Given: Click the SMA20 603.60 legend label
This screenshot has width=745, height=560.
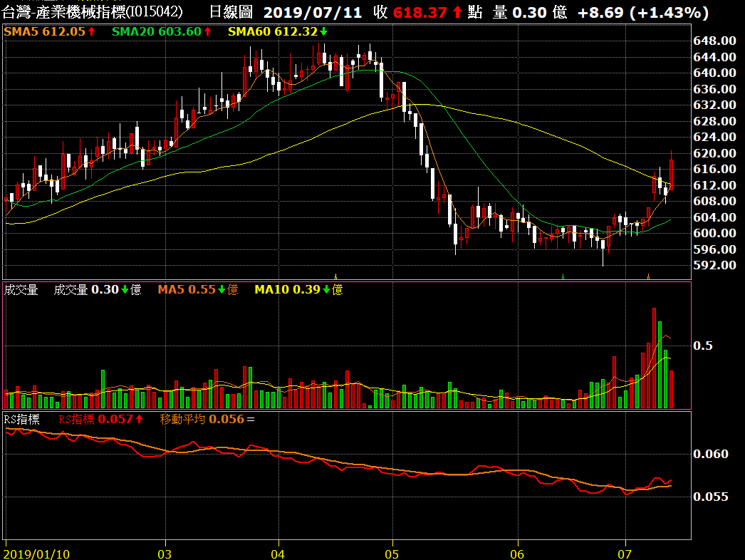Looking at the screenshot, I should point(156,32).
